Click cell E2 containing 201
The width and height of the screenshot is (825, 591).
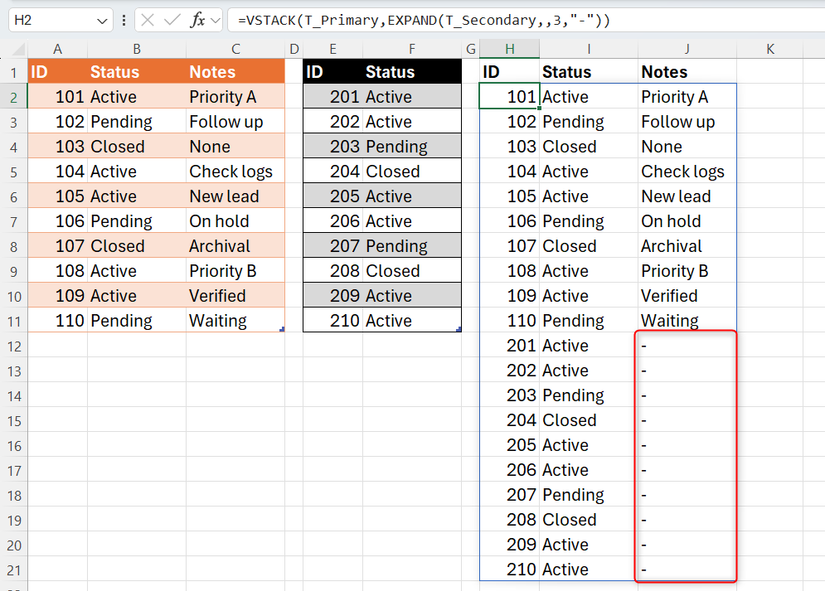coord(333,97)
